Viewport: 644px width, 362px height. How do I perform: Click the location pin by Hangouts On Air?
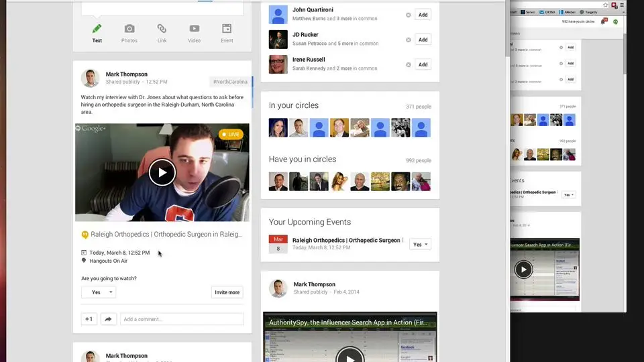pos(84,261)
